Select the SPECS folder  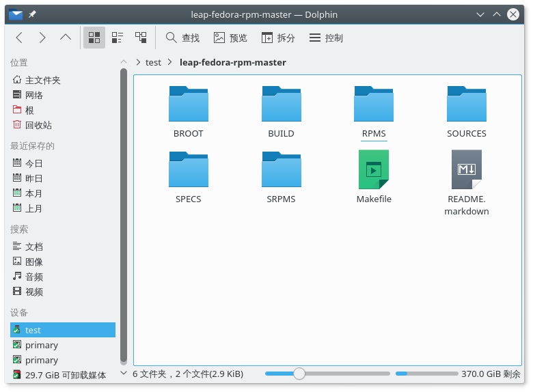[x=189, y=178]
